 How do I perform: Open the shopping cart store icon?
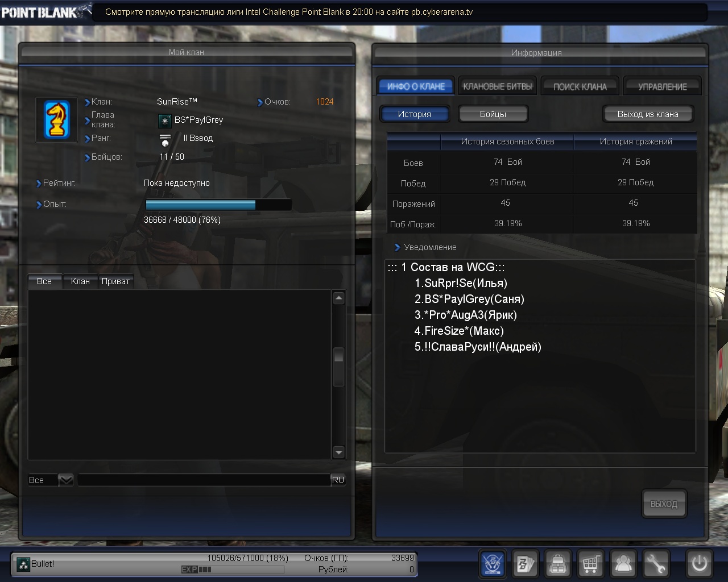click(591, 564)
